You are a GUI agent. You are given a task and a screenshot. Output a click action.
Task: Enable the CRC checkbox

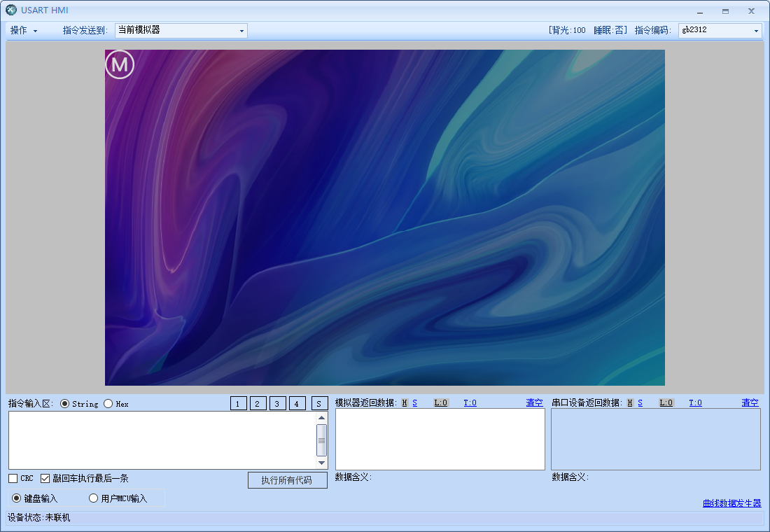click(12, 478)
